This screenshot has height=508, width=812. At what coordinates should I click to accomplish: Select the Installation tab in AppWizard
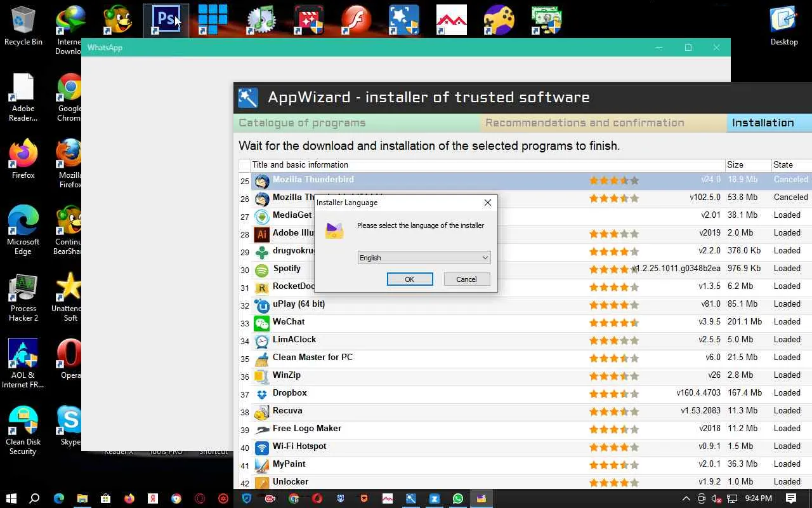(769, 123)
